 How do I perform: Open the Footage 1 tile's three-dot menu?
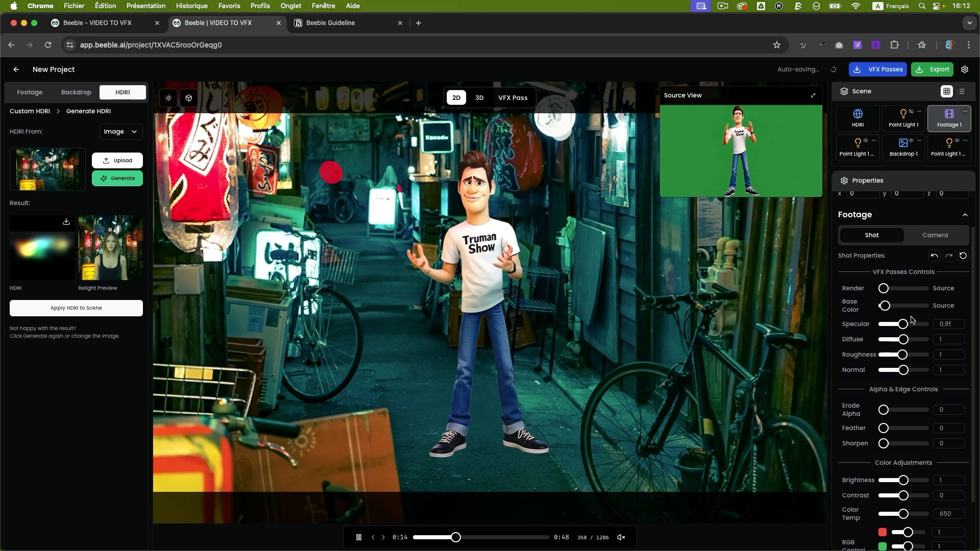965,111
